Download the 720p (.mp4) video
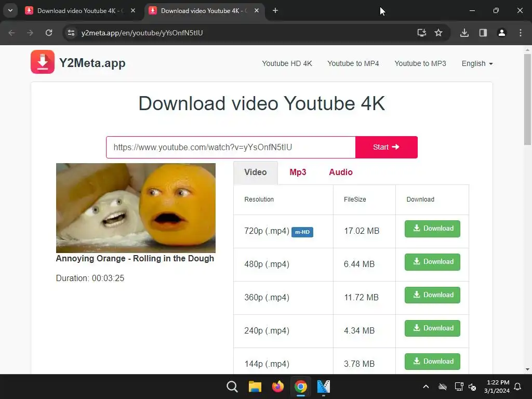Image resolution: width=532 pixels, height=399 pixels. (x=432, y=229)
